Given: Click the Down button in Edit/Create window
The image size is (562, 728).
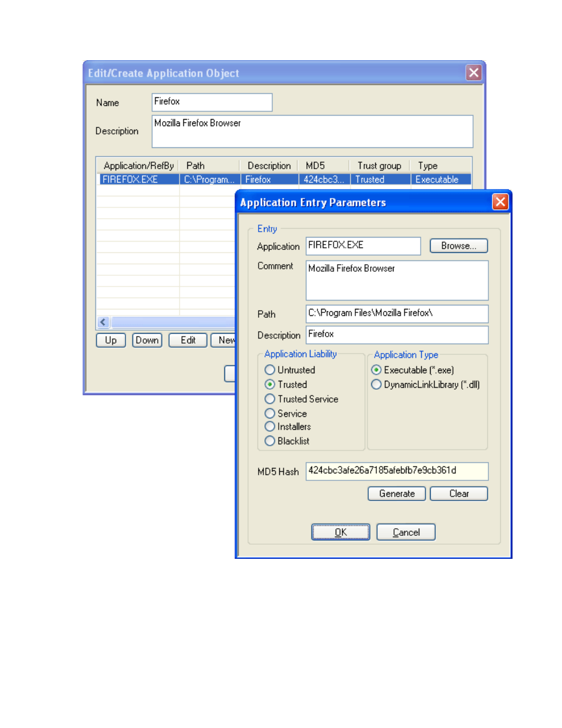Looking at the screenshot, I should (147, 340).
